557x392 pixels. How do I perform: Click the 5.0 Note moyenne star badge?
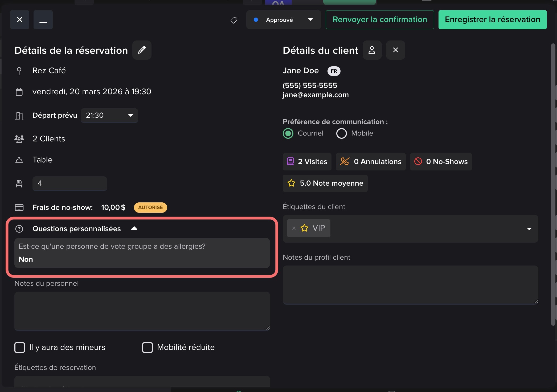click(325, 183)
